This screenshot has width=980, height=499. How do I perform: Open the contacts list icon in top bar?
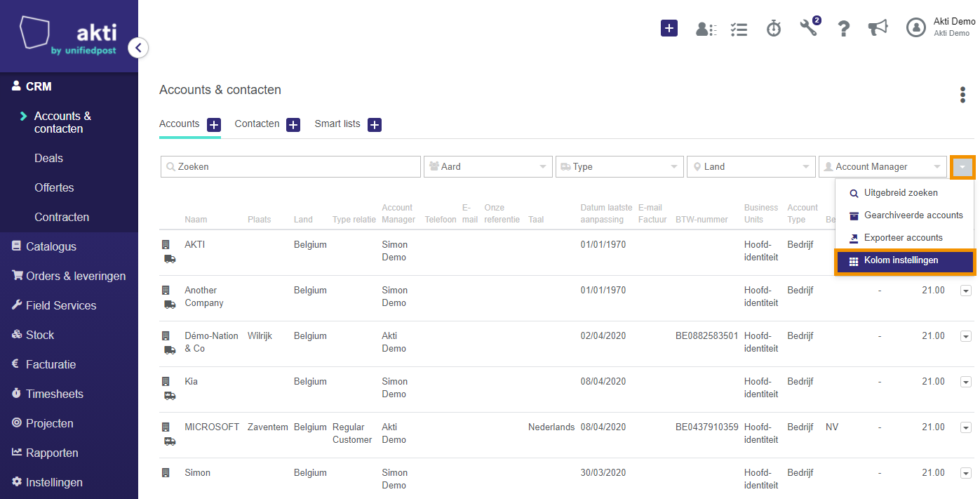click(x=705, y=29)
